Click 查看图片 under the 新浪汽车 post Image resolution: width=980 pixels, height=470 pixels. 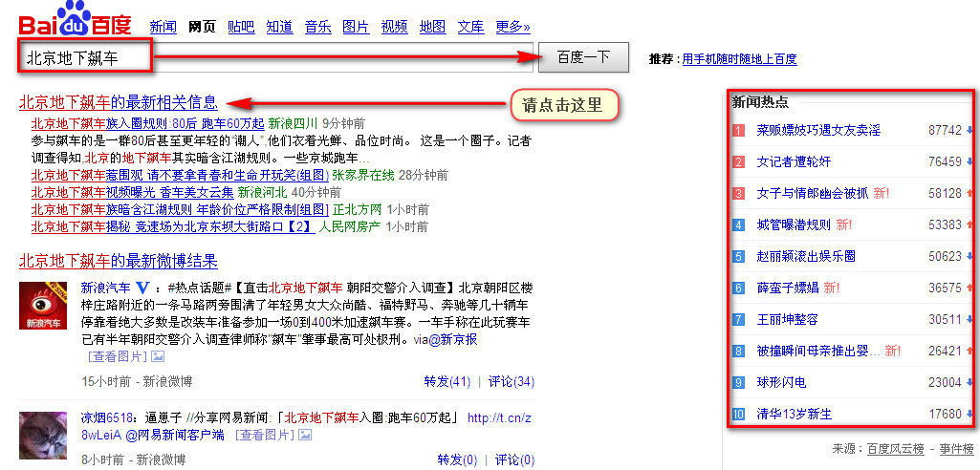click(116, 356)
